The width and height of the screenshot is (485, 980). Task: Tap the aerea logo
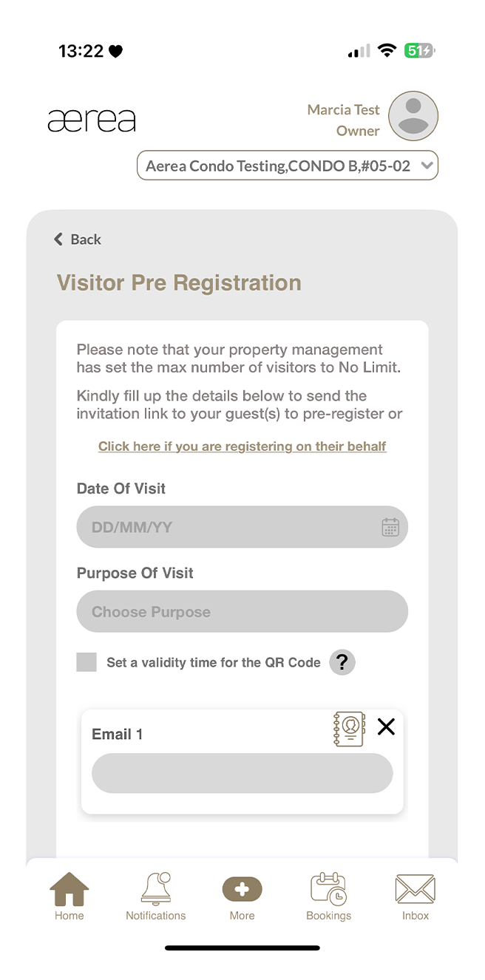point(92,118)
